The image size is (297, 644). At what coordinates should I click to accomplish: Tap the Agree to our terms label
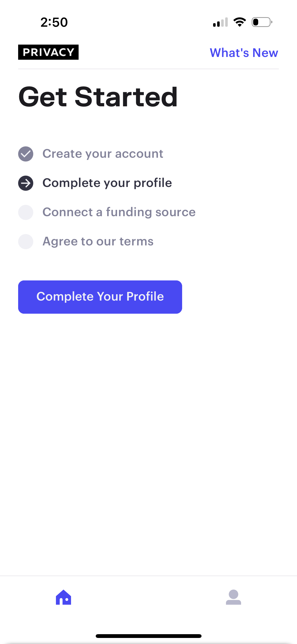[98, 241]
